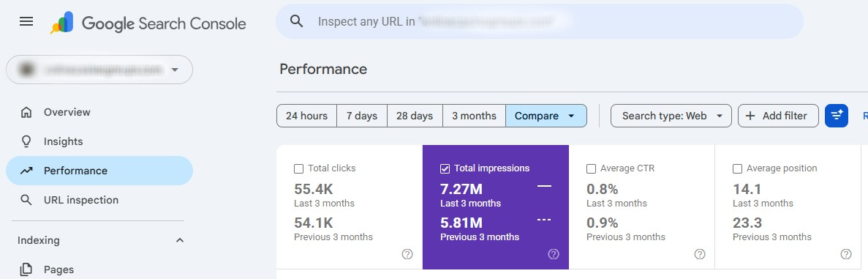Go to Insights in the sidebar

99,141
